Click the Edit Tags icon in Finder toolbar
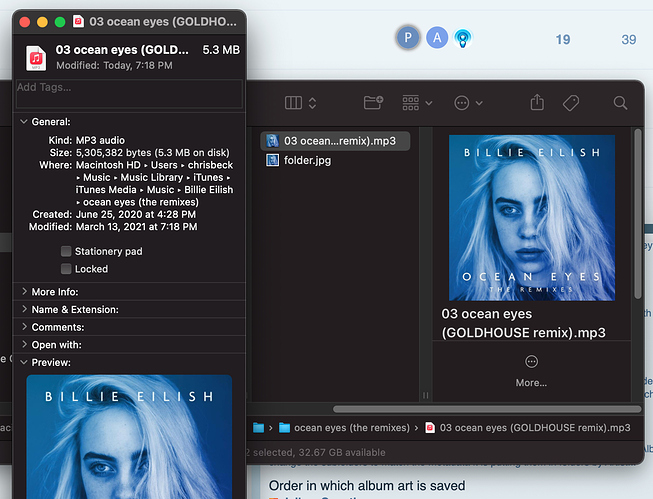653x499 pixels. point(571,103)
